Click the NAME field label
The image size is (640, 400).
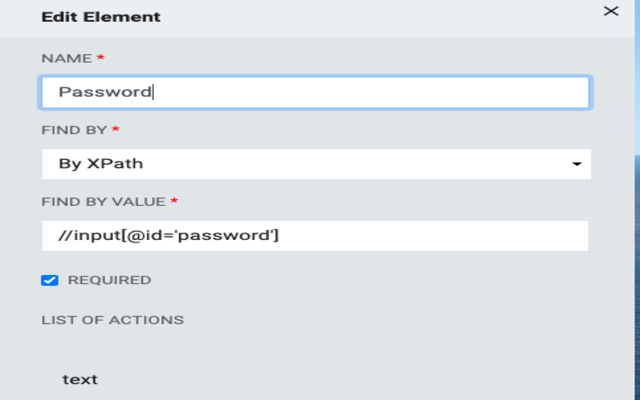tap(66, 59)
